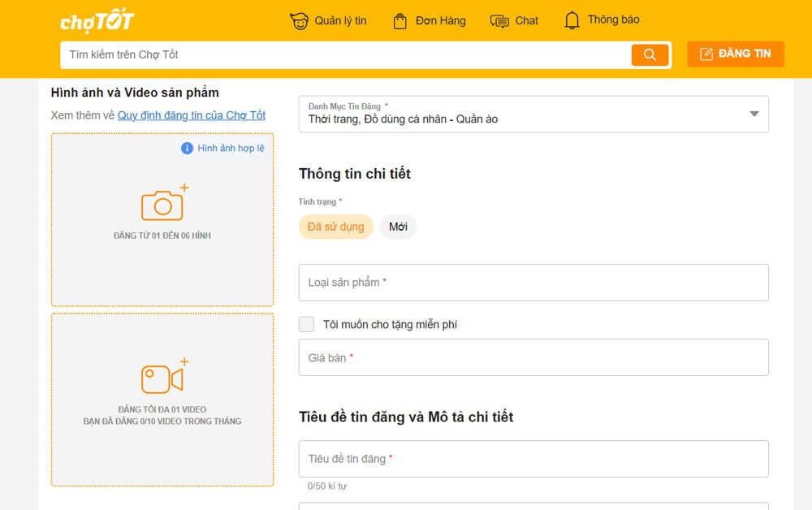Select condition Đã sử dụng
The image size is (812, 510).
tap(335, 227)
